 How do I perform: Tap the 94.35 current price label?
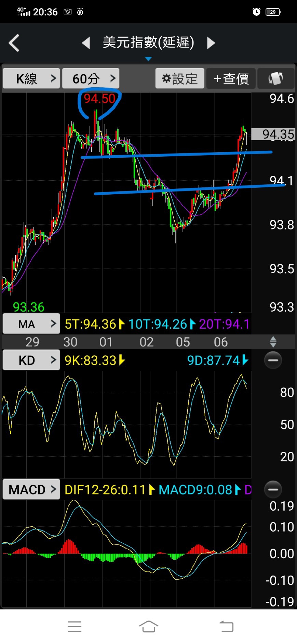[273, 134]
